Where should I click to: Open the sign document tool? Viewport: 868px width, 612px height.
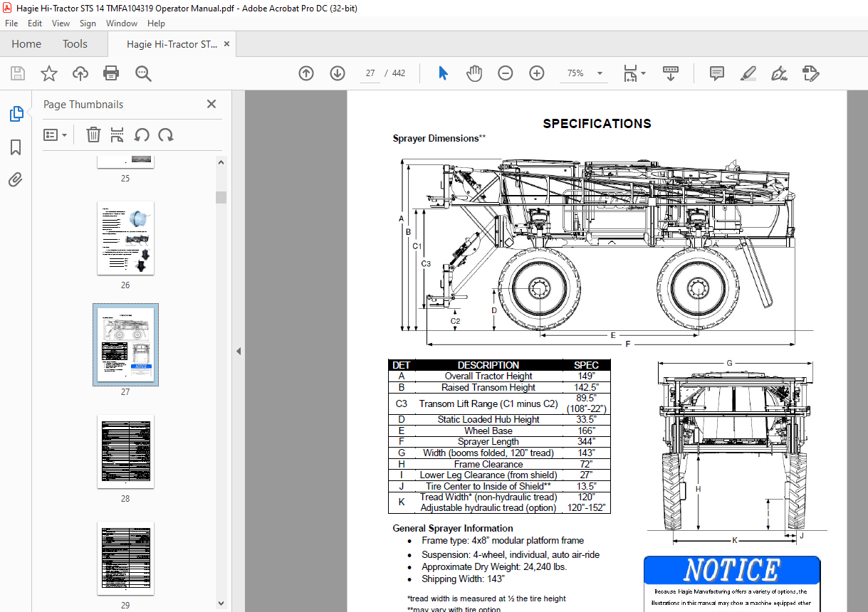point(779,73)
